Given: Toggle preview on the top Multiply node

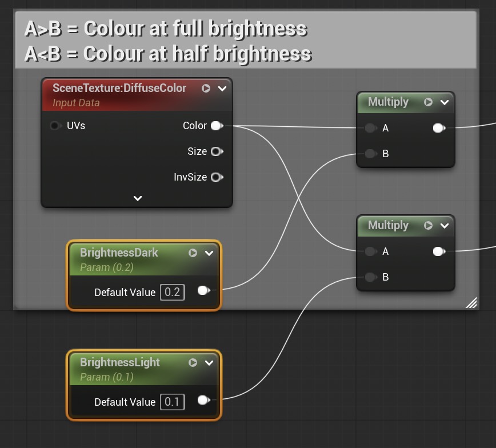Looking at the screenshot, I should click(428, 102).
